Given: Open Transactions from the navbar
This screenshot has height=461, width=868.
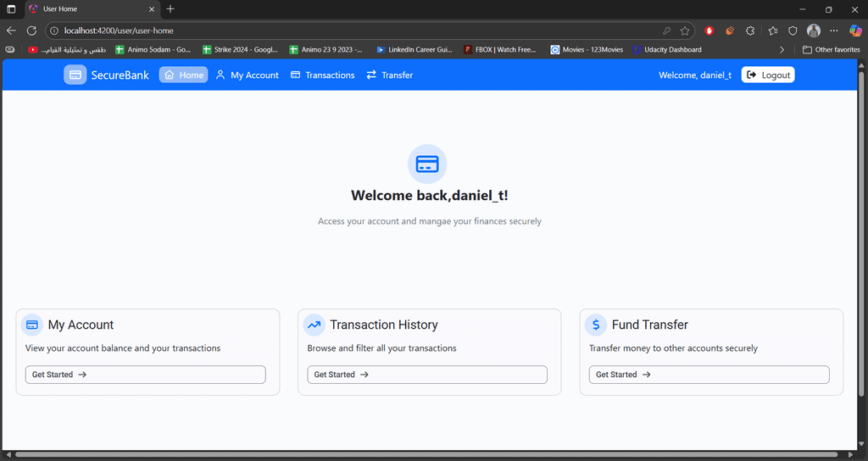Looking at the screenshot, I should pos(322,75).
